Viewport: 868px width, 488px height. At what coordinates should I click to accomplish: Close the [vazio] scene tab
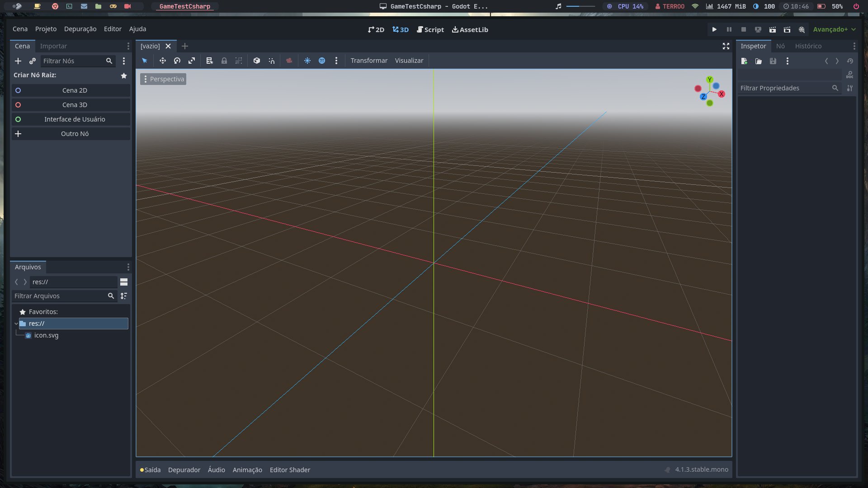tap(168, 46)
